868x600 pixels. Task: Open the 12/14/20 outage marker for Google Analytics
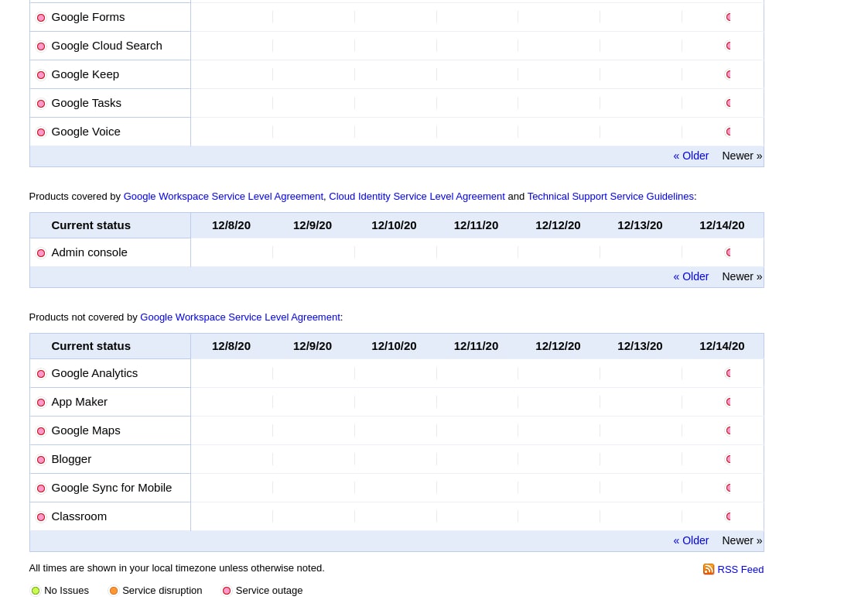729,373
